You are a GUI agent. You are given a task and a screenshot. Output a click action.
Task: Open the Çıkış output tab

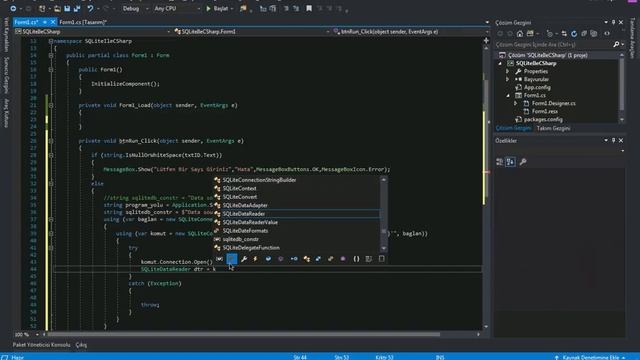click(81, 345)
